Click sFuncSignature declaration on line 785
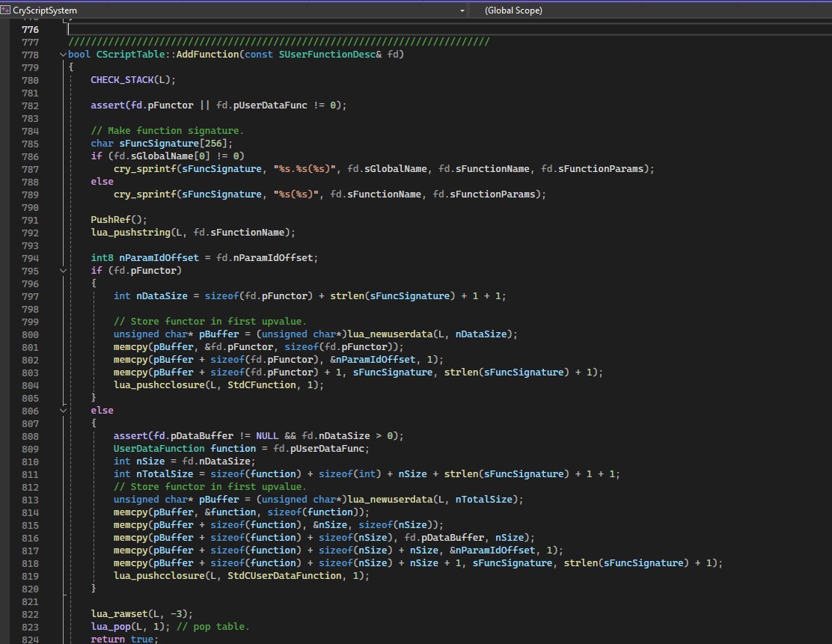Screen dimensions: 832x644 pos(159,144)
